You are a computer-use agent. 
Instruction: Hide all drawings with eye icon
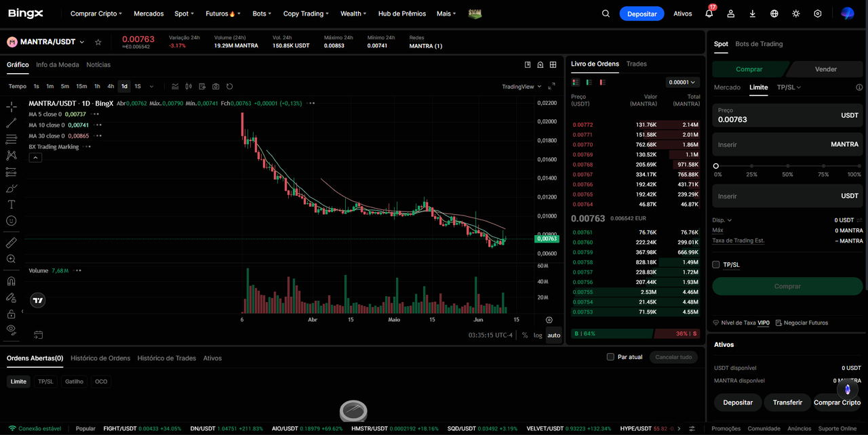pyautogui.click(x=11, y=330)
